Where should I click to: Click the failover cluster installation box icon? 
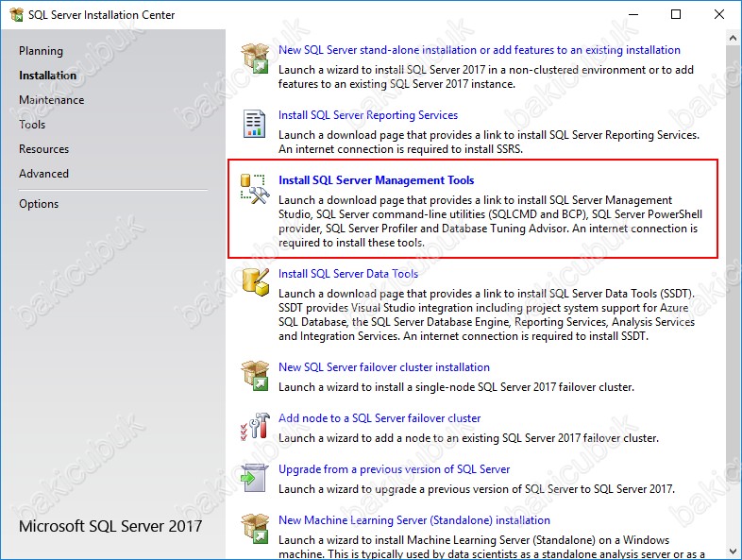pos(255,376)
